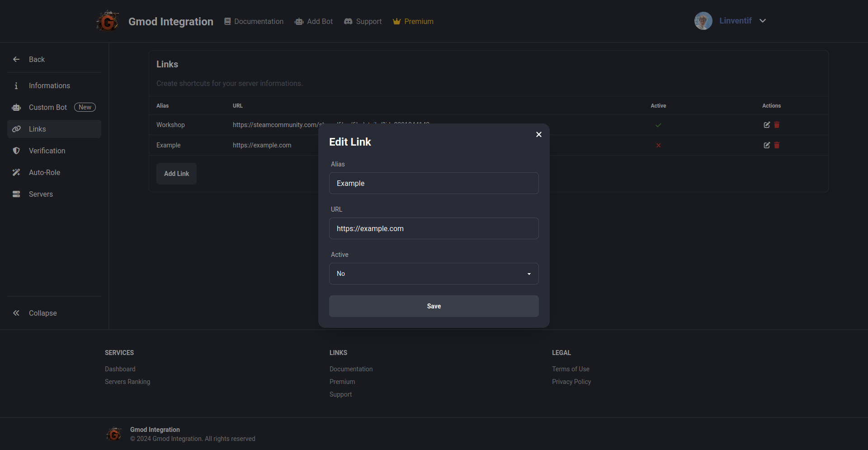Click the Servers Ranking footer link
868x450 pixels.
127,382
